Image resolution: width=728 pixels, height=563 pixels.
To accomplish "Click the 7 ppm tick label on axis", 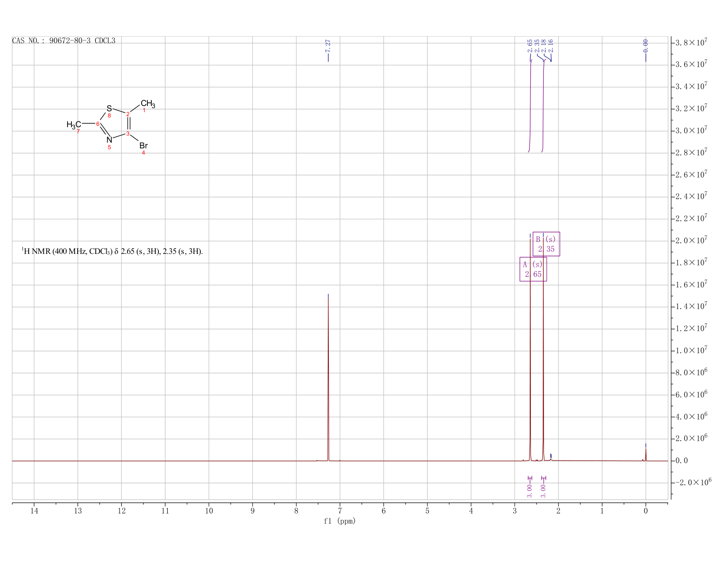I will 340,511.
